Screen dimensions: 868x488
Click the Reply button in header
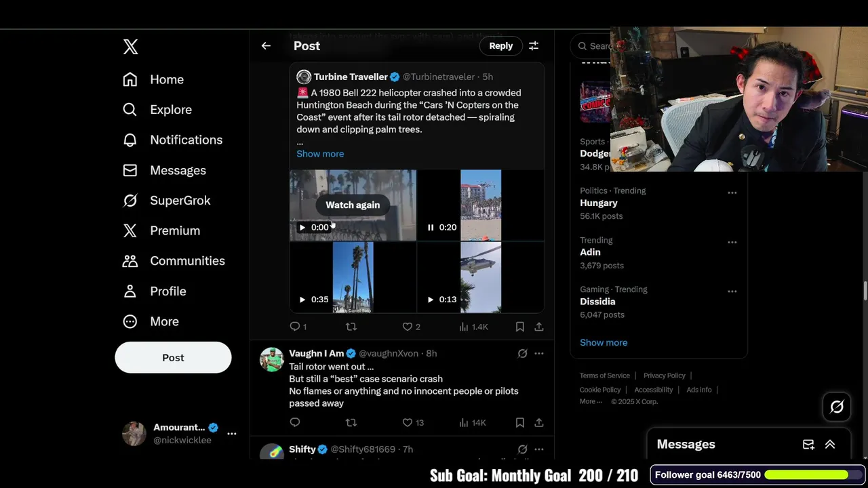[x=501, y=45]
